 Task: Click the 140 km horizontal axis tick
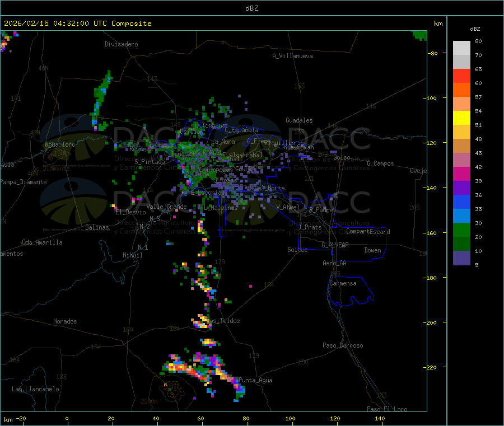tap(380, 419)
